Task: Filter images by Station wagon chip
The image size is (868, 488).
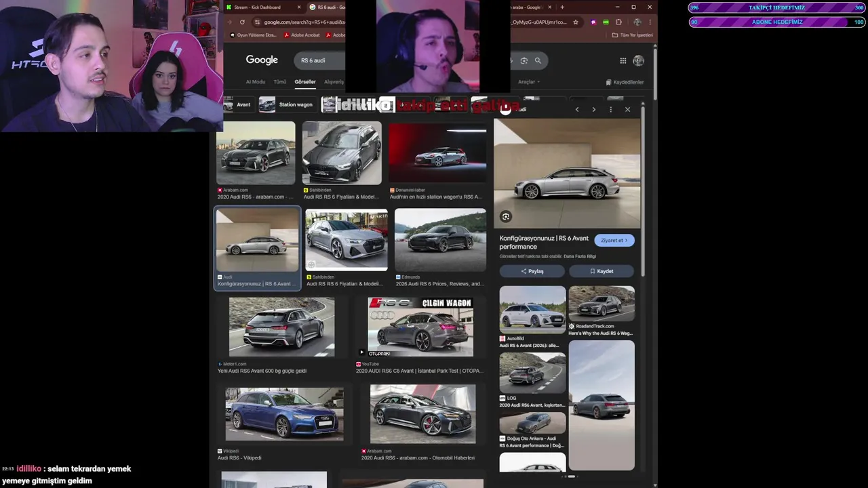Action: [x=288, y=104]
